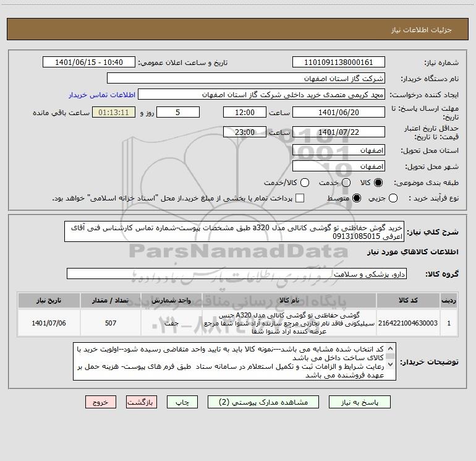Click product code cell 2164221004630003
Screen dimensions: 476x461
pyautogui.click(x=408, y=323)
